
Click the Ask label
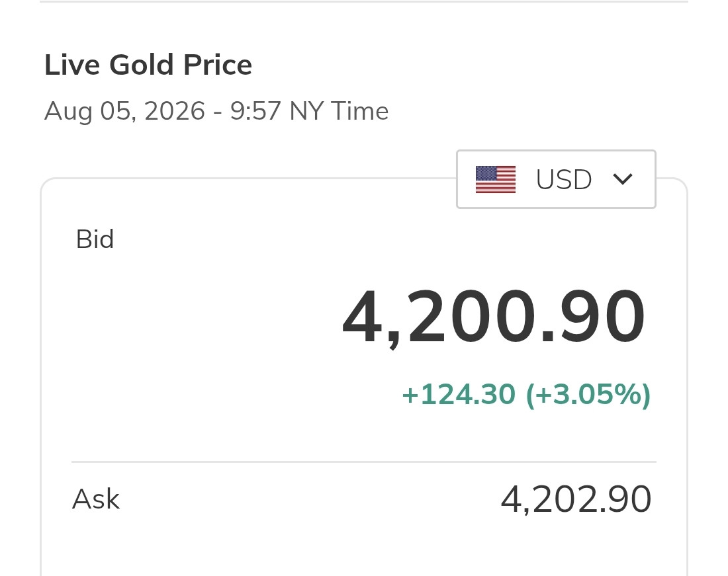click(x=96, y=499)
